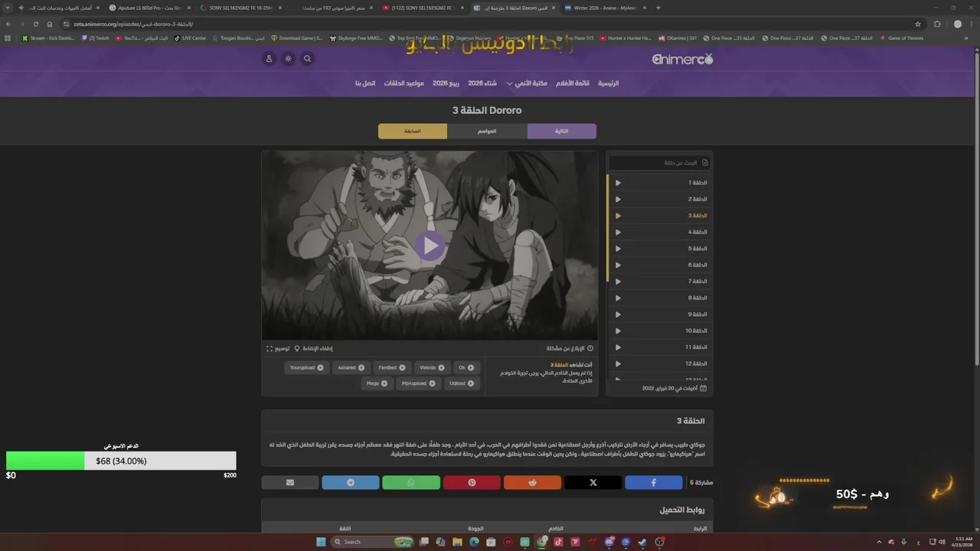Viewport: 980px width, 551px height.
Task: Open the One Piece 315 bookmark
Action: coord(576,37)
